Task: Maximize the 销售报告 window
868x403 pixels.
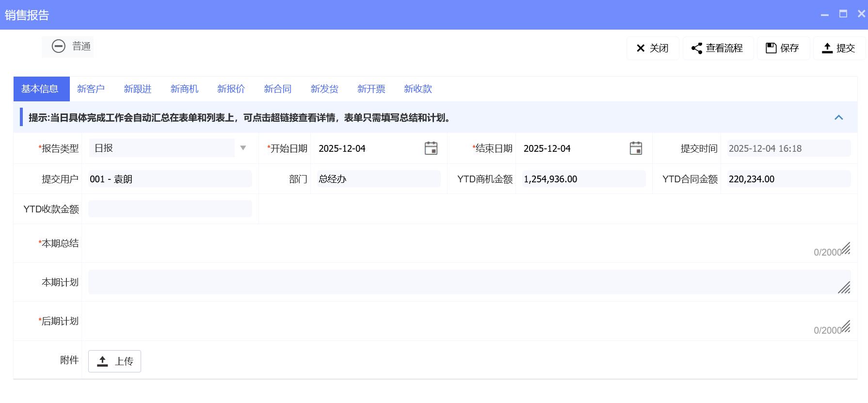Action: (x=843, y=14)
